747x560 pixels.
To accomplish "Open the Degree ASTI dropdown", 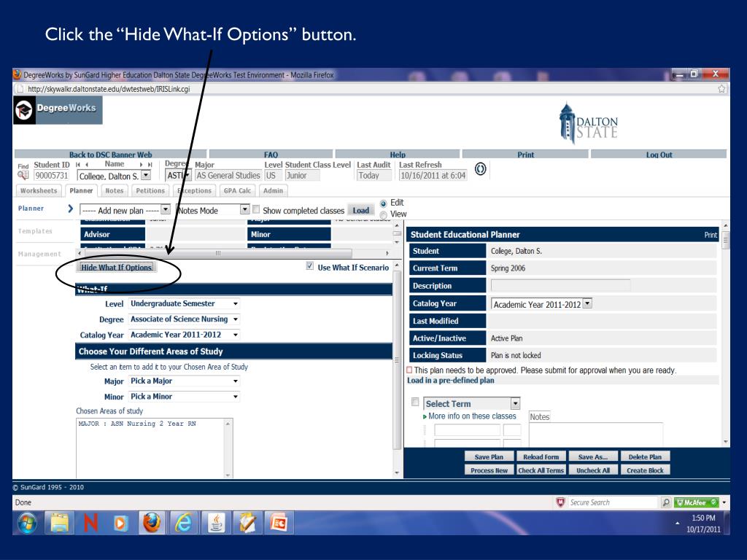I will tap(179, 175).
